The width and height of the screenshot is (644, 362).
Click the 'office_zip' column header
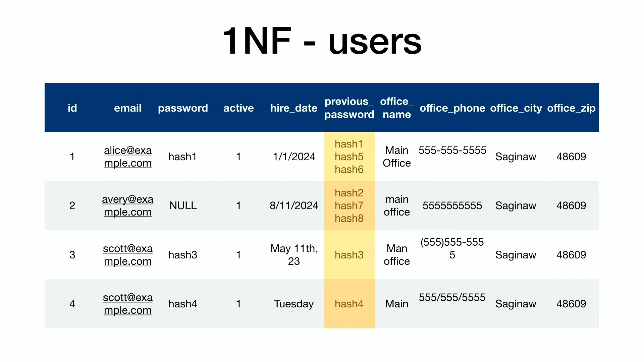click(571, 108)
